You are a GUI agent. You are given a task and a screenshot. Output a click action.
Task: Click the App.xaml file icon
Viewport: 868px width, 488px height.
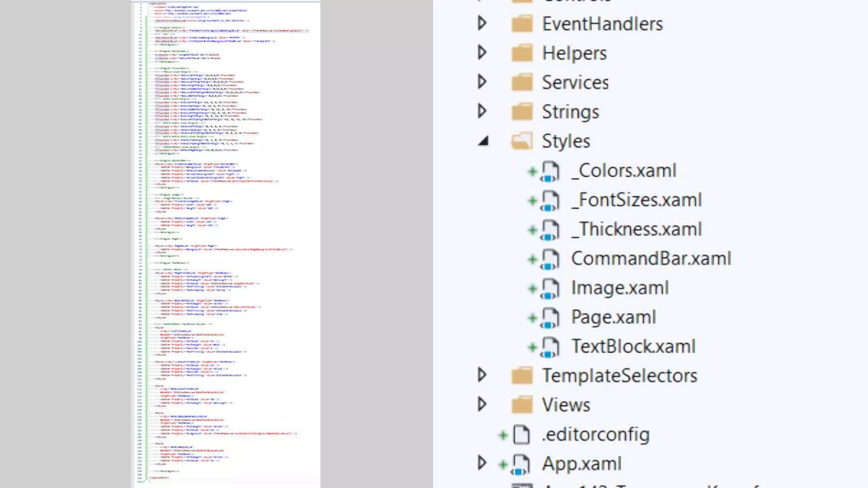pyautogui.click(x=520, y=464)
